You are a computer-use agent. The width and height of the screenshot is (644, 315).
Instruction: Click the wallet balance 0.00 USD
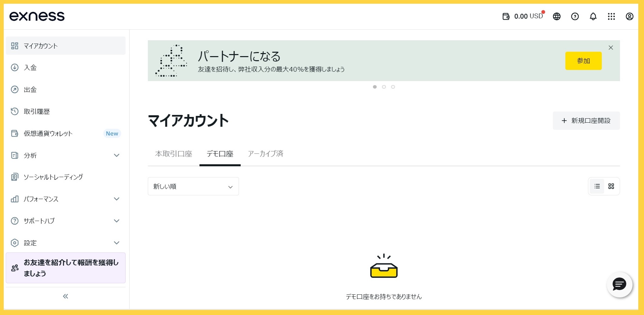523,16
